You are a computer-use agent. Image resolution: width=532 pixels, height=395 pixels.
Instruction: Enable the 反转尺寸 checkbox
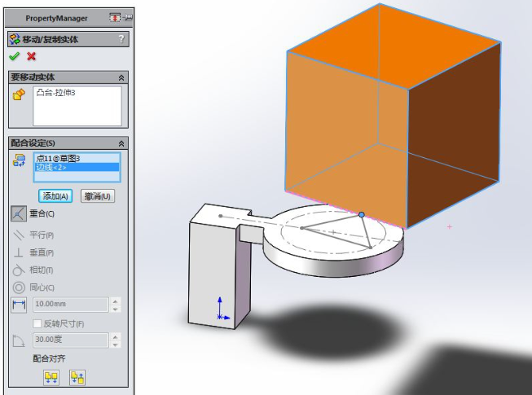(37, 323)
